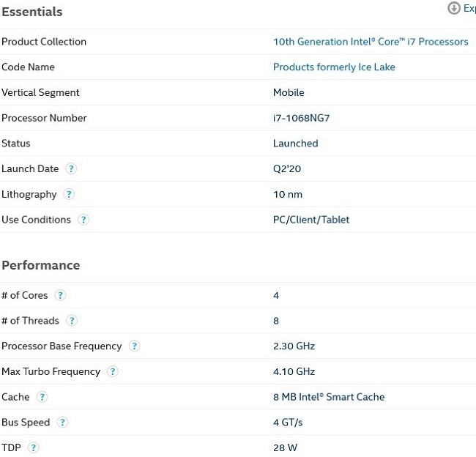Open the Launch Date help tooltip icon
The width and height of the screenshot is (476, 457).
(x=71, y=168)
